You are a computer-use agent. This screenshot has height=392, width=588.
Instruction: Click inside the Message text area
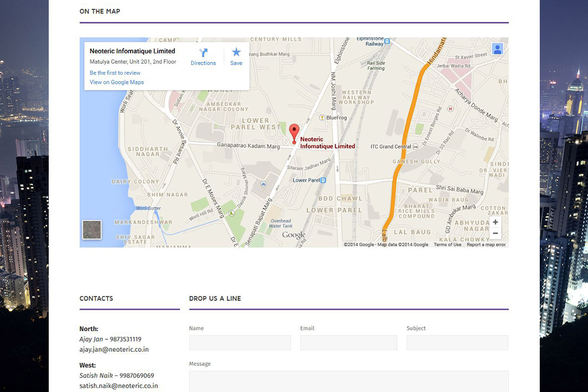(348, 381)
